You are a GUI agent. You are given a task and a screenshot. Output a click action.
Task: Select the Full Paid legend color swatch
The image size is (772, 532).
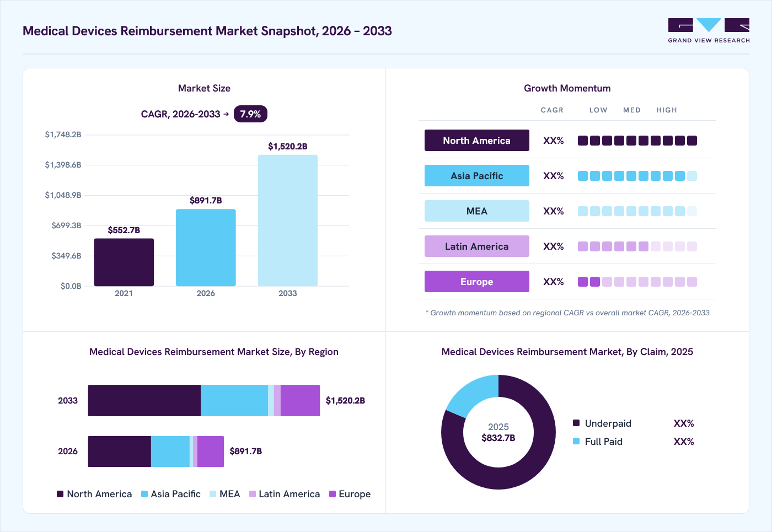(576, 442)
